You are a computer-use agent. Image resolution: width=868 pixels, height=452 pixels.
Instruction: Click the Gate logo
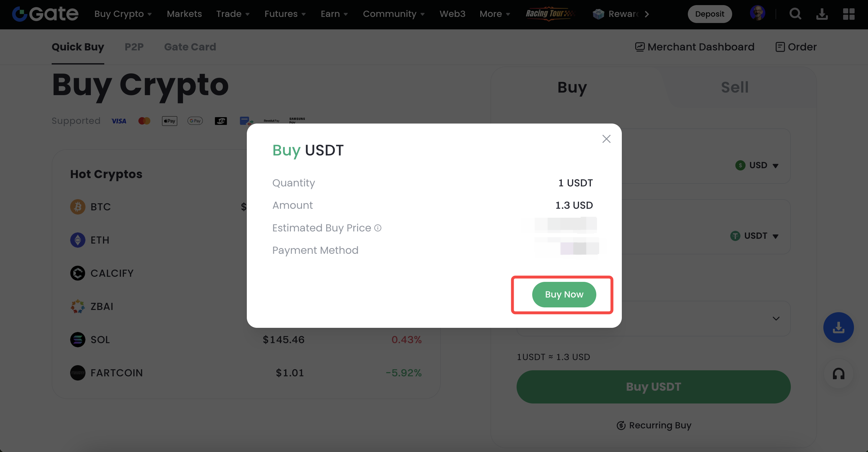tap(45, 14)
